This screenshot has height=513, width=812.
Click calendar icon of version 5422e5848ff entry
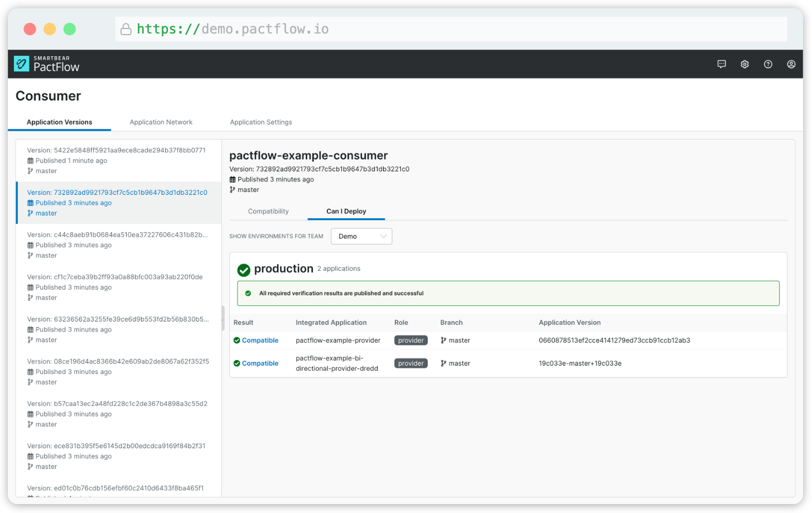(30, 161)
